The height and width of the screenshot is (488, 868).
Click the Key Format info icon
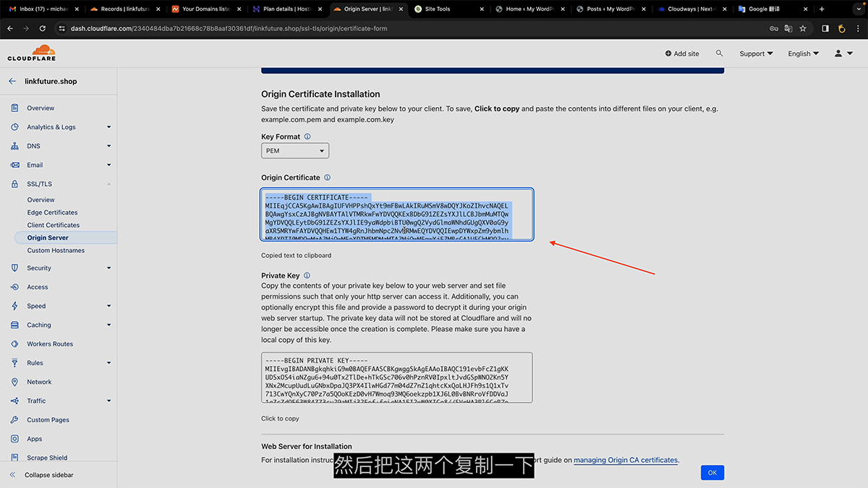pyautogui.click(x=307, y=137)
